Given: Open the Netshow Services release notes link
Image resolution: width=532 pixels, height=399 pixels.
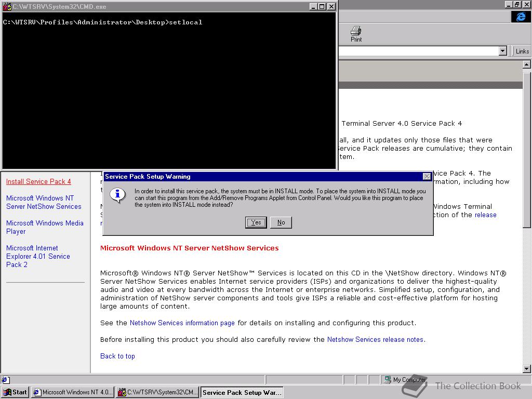Looking at the screenshot, I should click(x=375, y=339).
